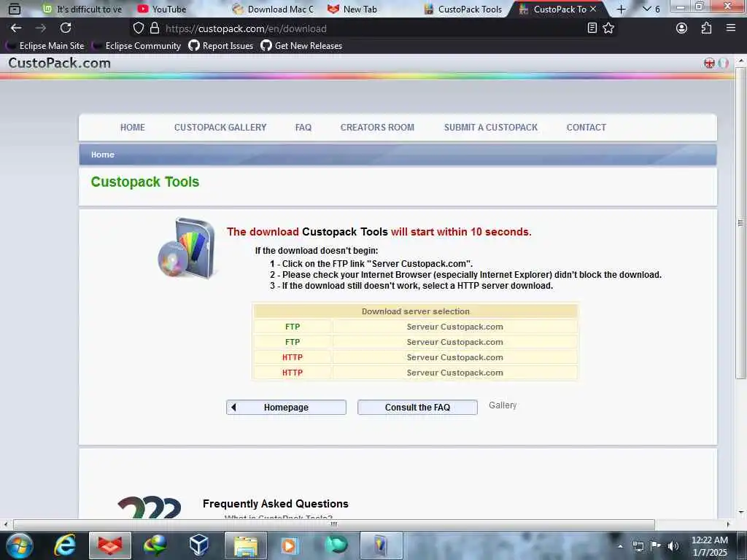This screenshot has height=560, width=747.
Task: Open the CREATORS ROOM menu item
Action: point(377,127)
